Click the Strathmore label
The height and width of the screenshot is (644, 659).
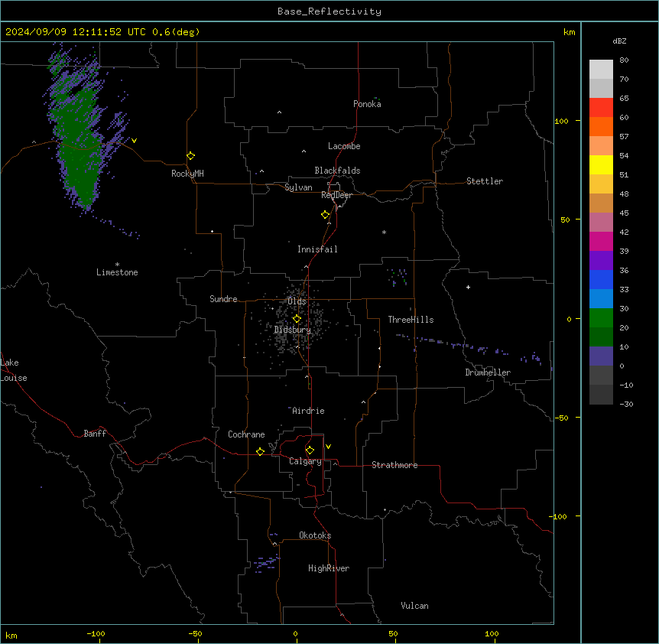394,465
